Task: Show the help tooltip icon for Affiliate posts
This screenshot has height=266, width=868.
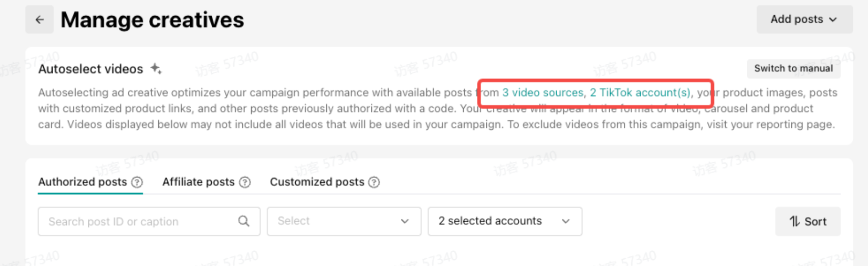Action: click(x=245, y=182)
